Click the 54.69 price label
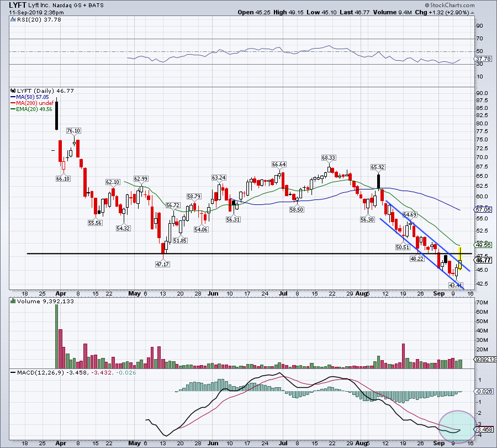This screenshot has width=497, height=448. [x=410, y=215]
